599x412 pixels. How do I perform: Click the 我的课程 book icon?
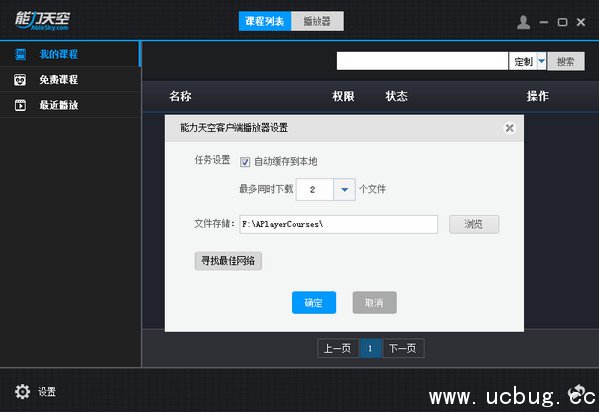pos(20,54)
